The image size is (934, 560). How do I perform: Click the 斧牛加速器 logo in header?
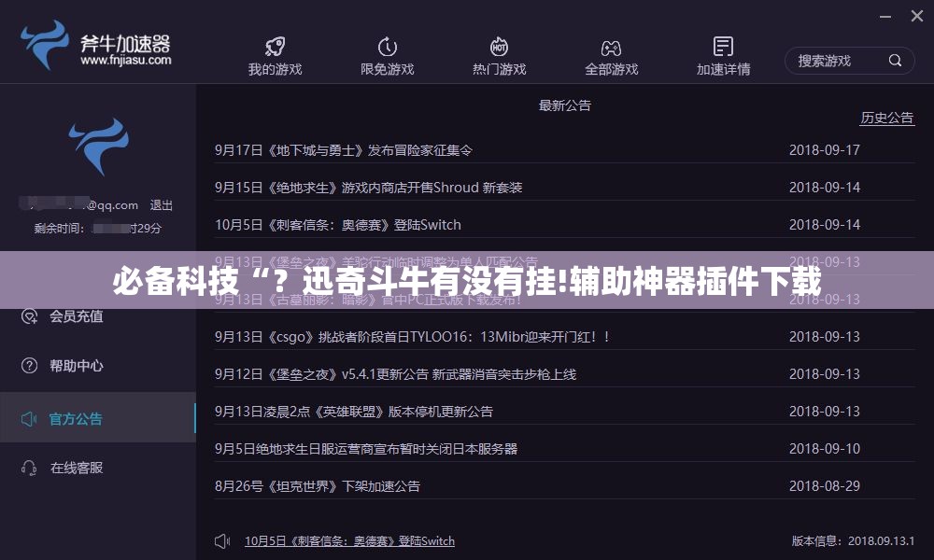coord(96,46)
